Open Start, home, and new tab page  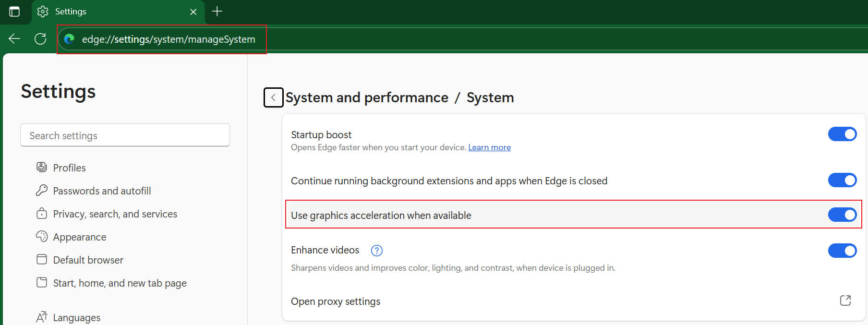pyautogui.click(x=120, y=283)
